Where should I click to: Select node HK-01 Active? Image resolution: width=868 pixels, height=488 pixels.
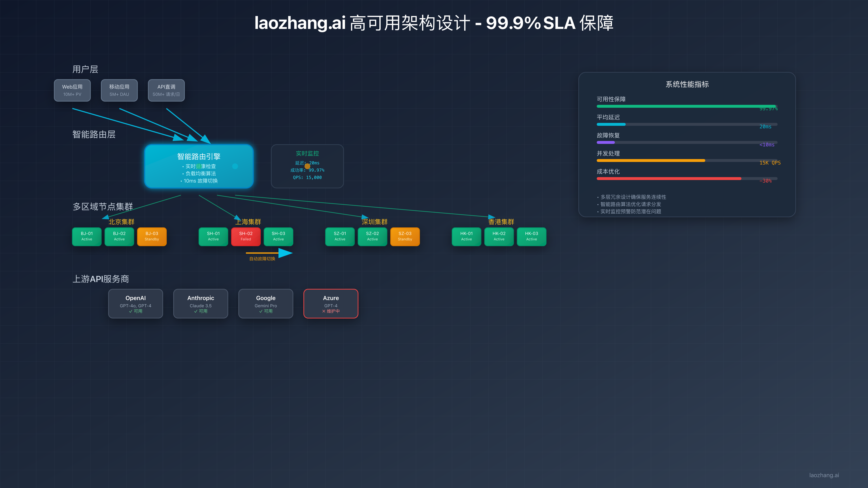tap(466, 237)
